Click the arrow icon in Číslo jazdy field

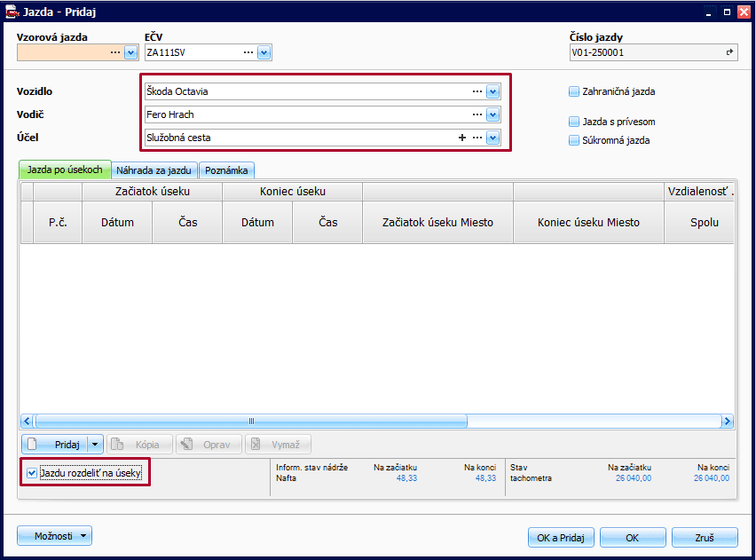coord(729,52)
